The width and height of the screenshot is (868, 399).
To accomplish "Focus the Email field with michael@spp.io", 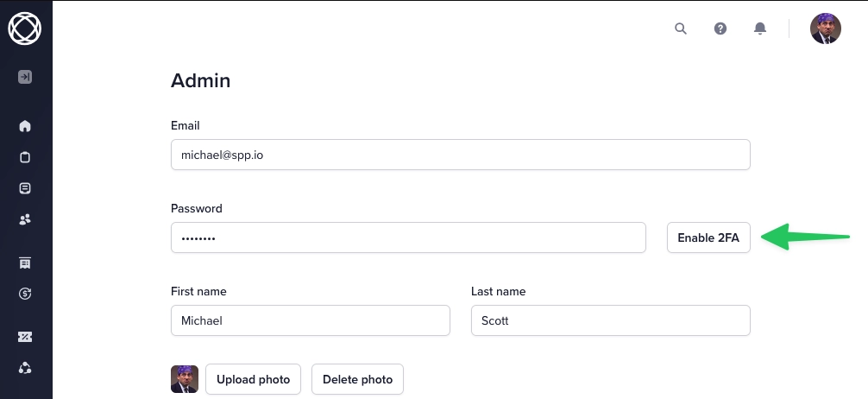I will point(461,155).
